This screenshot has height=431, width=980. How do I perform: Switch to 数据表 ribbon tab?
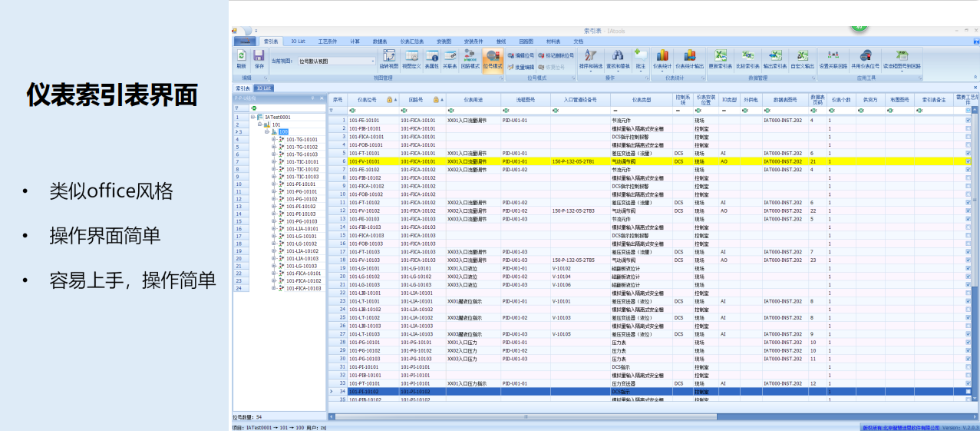click(380, 40)
